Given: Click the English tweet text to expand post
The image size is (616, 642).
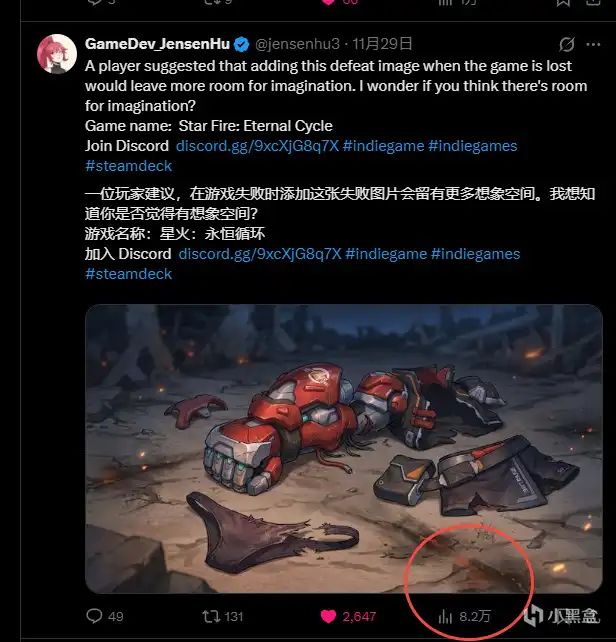Looking at the screenshot, I should tap(336, 86).
